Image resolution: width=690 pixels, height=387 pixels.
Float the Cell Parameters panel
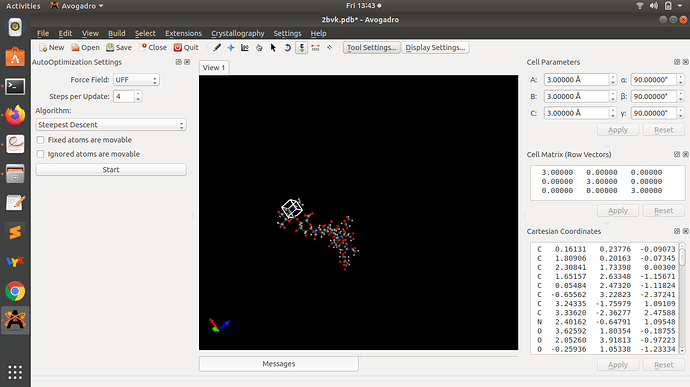[677, 62]
